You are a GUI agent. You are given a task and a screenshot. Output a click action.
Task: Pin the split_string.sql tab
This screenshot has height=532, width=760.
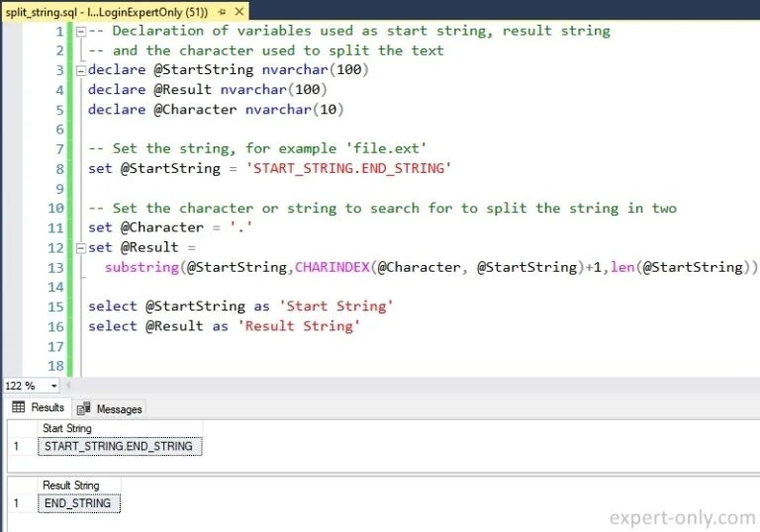pyautogui.click(x=222, y=12)
